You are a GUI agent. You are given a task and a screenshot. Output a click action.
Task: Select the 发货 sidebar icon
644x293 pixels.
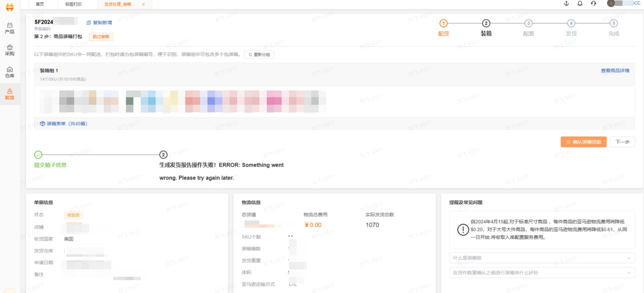tap(10, 94)
